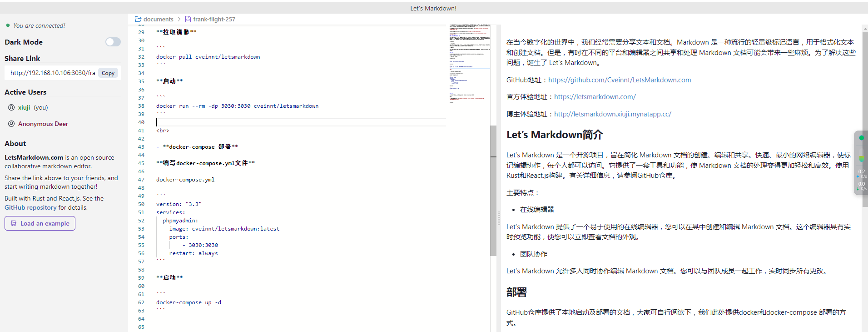
Task: Place cursor on the 'docker run --rm -dp 3030:3030' line
Action: tap(237, 106)
